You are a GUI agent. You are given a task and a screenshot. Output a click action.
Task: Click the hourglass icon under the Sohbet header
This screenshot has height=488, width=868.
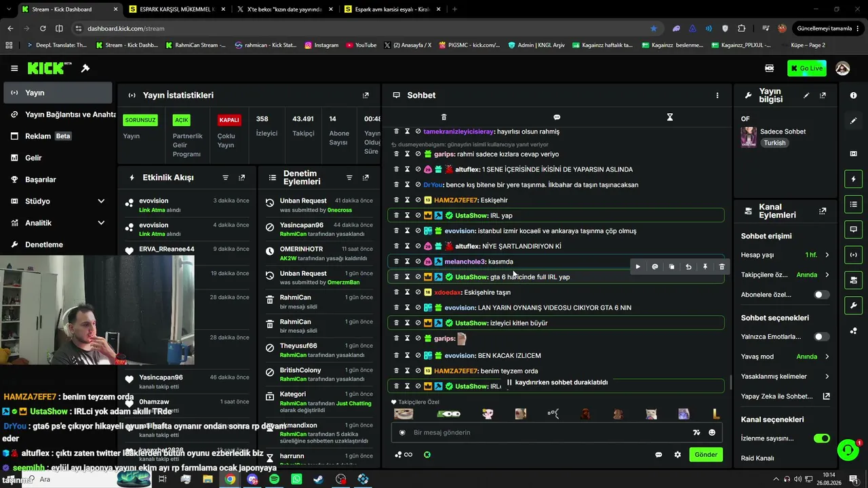tap(669, 117)
